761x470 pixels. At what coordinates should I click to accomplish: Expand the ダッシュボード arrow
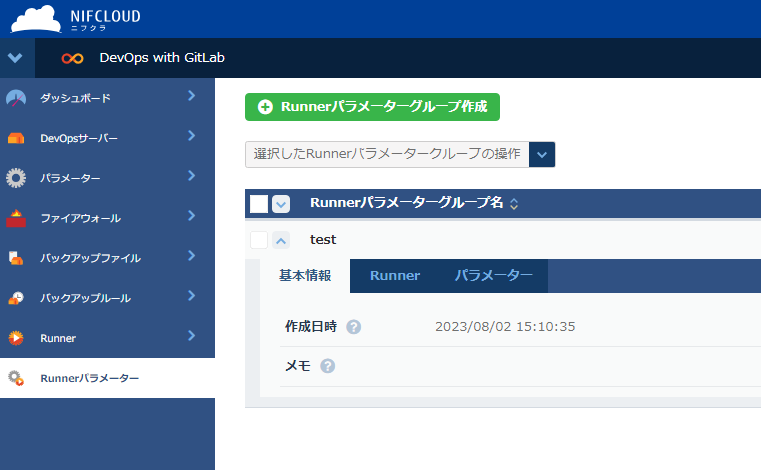(192, 96)
